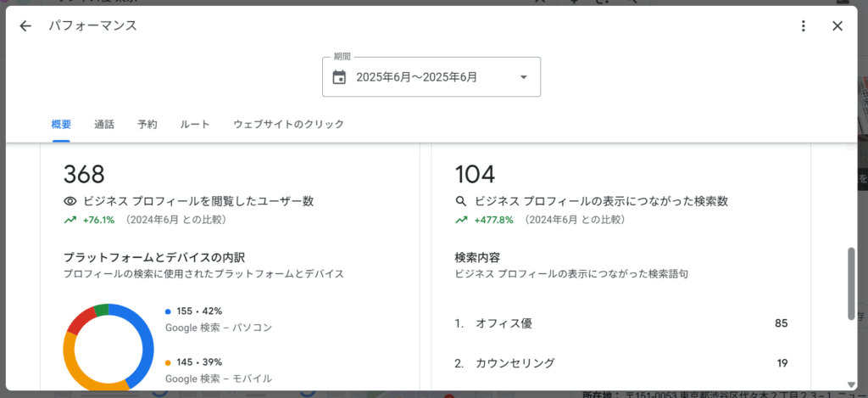Select the オフィス優 search term row
868x398 pixels.
pyautogui.click(x=620, y=323)
